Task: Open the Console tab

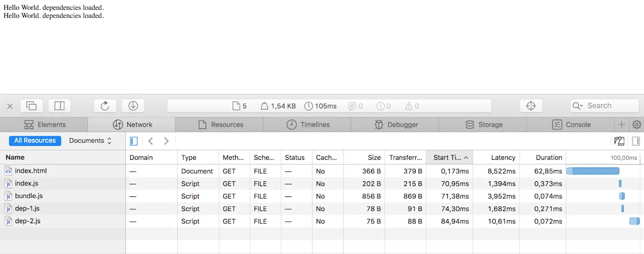Action: tap(571, 125)
